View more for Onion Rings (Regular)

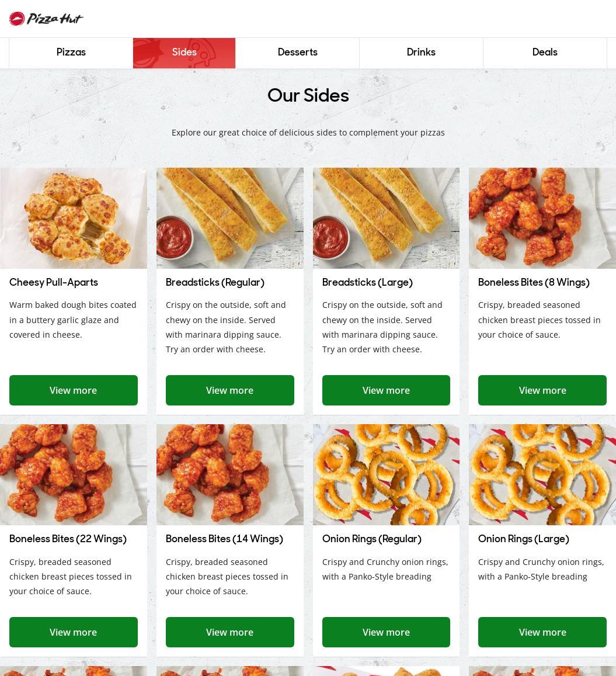387,632
